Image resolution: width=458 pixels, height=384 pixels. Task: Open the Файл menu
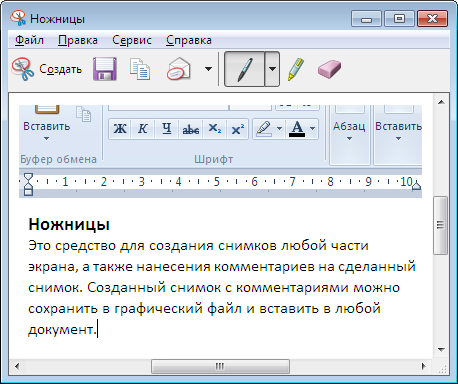pyautogui.click(x=29, y=40)
